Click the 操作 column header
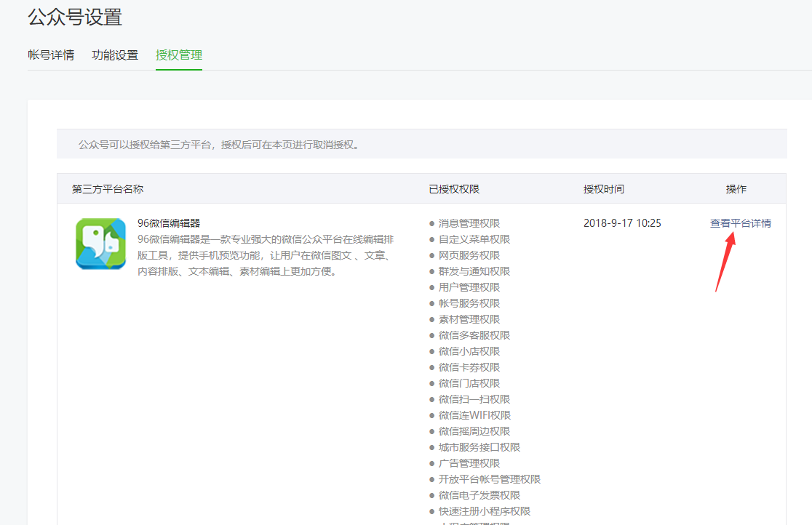The height and width of the screenshot is (525, 812). (736, 188)
